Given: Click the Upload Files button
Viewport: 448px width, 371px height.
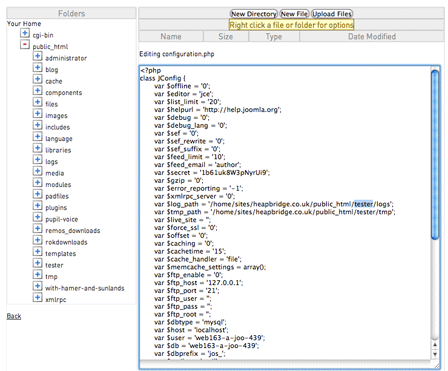Looking at the screenshot, I should point(332,14).
